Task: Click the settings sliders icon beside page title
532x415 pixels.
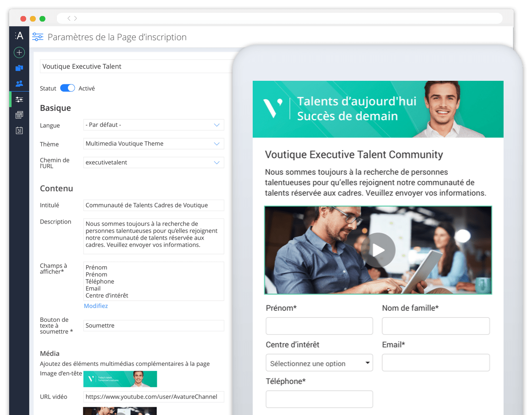Action: coord(38,37)
